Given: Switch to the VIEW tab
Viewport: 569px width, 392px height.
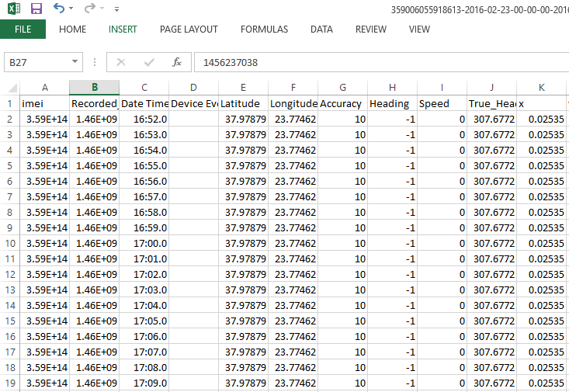Looking at the screenshot, I should click(419, 29).
